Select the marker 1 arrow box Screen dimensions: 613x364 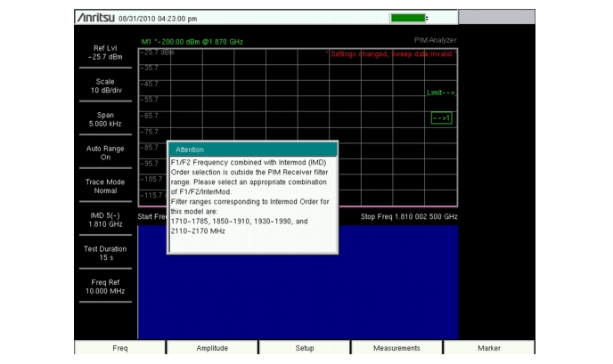pos(441,117)
